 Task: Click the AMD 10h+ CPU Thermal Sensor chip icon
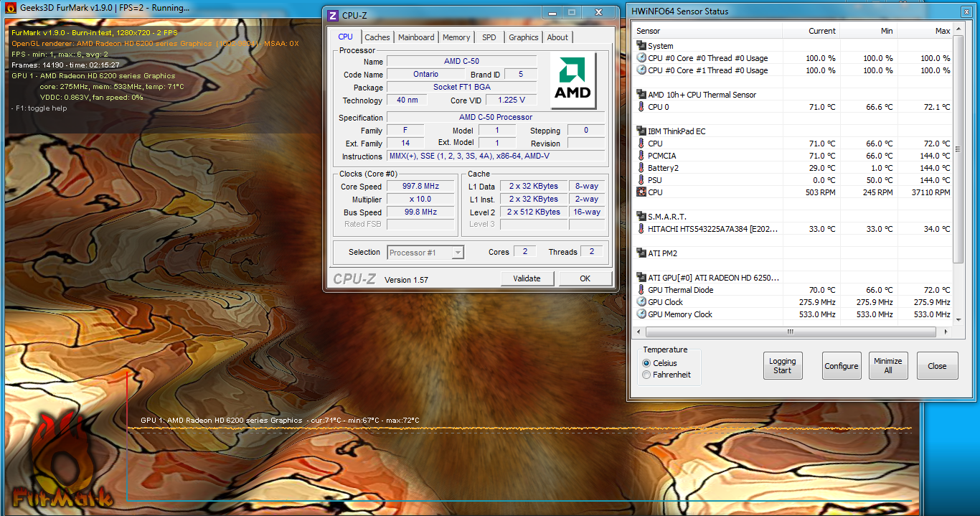point(641,95)
